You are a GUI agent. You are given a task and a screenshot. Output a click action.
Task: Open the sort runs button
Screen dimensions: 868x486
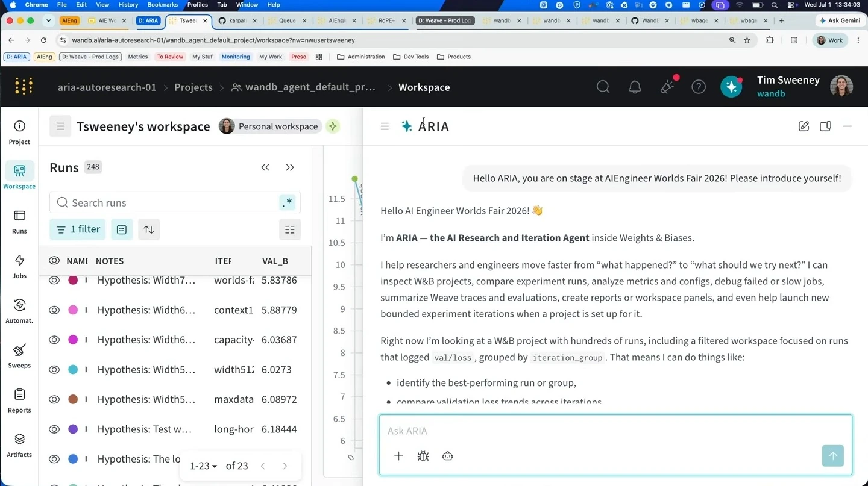click(x=149, y=229)
